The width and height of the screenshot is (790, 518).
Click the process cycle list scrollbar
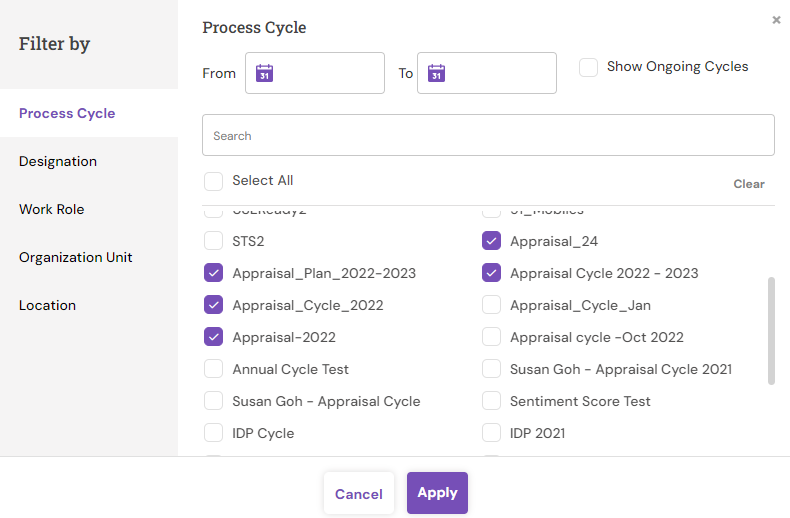pos(770,330)
